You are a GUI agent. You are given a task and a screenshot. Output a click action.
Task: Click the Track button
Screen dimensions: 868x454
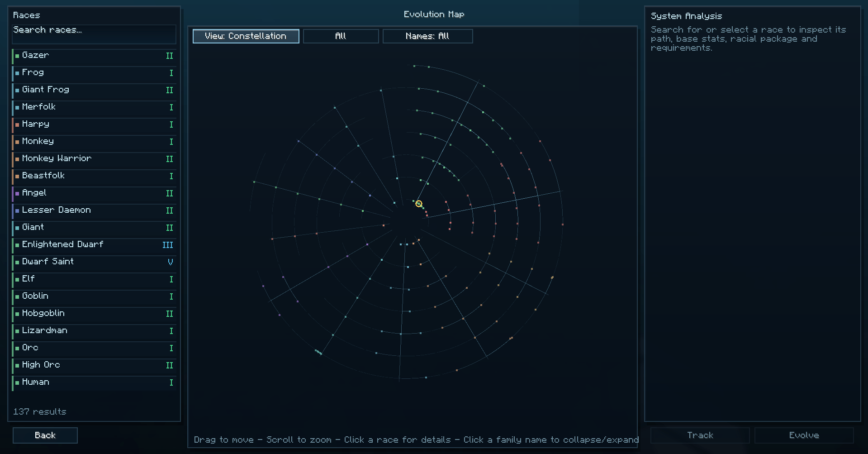[x=700, y=435]
